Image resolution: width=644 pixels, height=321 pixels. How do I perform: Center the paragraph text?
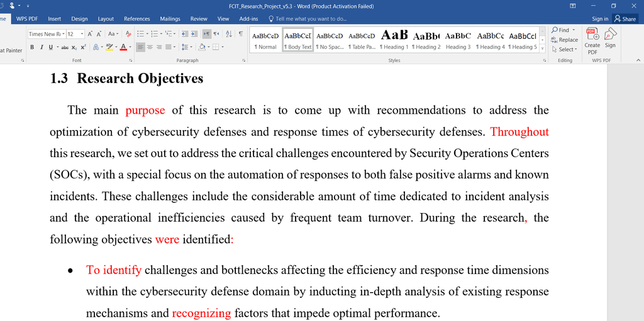click(150, 47)
